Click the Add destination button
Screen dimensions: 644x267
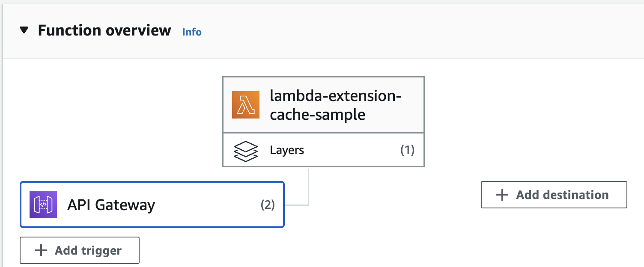coord(554,195)
